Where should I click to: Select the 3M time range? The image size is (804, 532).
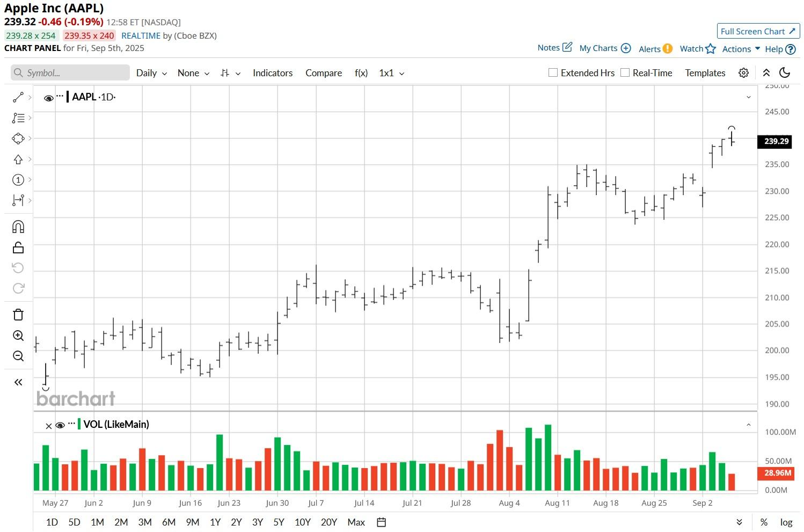pos(145,522)
